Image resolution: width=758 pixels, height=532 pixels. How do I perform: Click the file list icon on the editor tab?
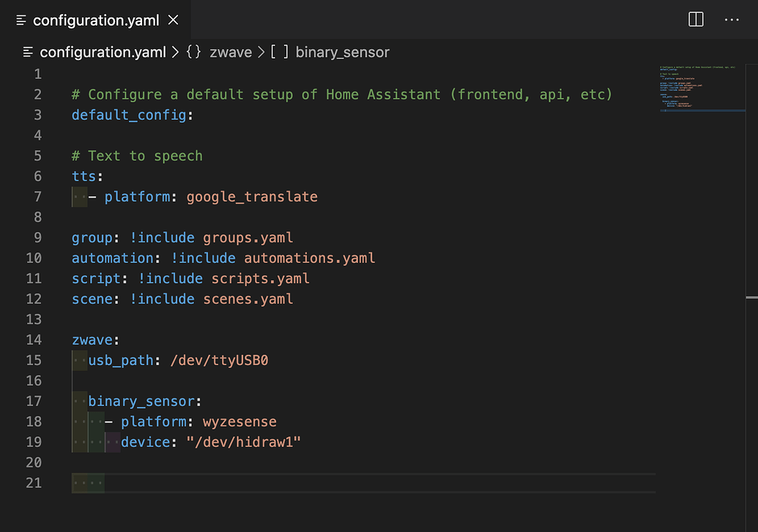pos(21,20)
